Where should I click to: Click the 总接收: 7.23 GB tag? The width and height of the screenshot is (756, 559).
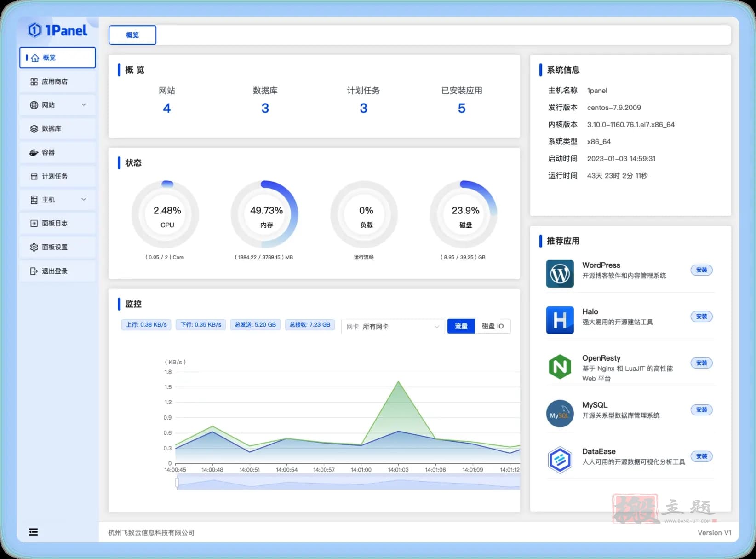click(x=310, y=325)
